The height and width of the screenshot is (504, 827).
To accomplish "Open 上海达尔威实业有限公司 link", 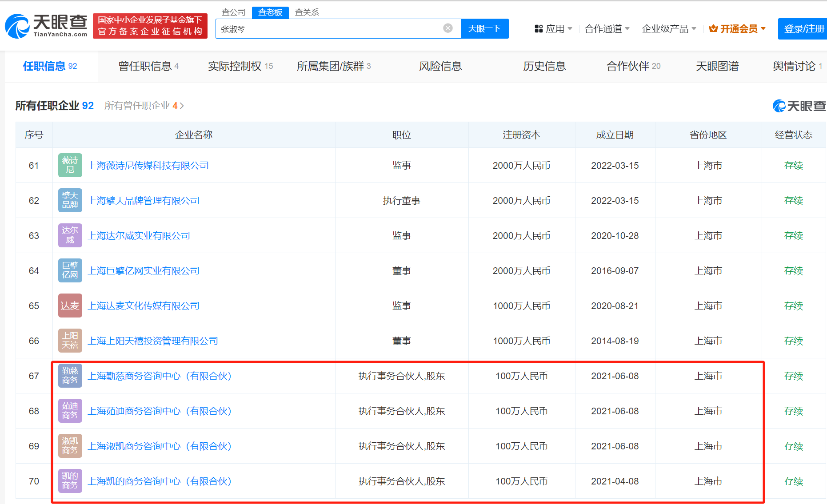I will (139, 235).
